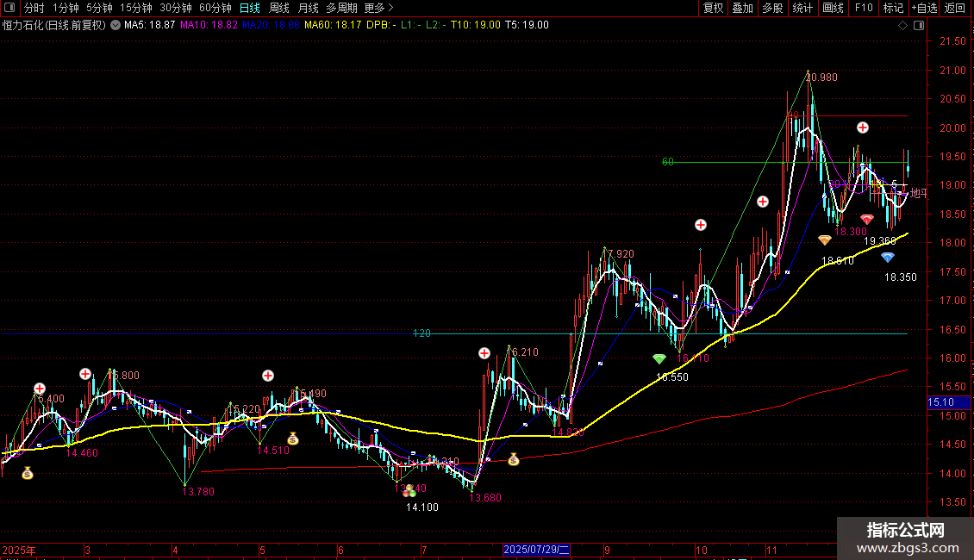Expand the 更多 periods menu
Viewport: 974px width, 560px height.
(x=378, y=8)
